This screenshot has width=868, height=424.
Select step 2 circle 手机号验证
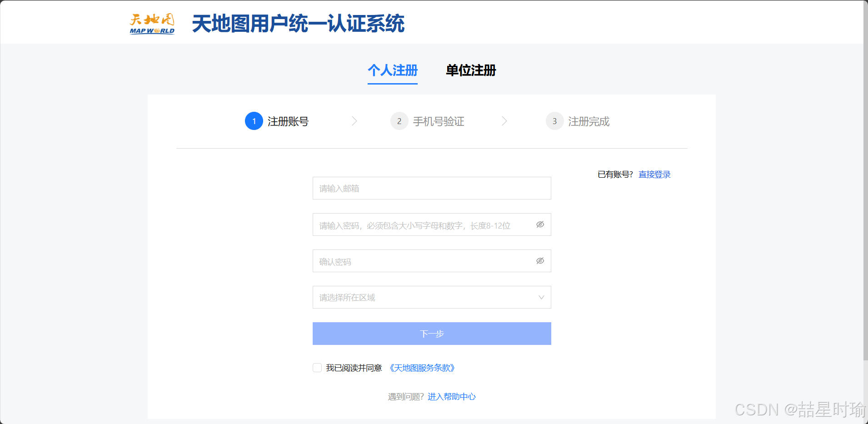399,121
